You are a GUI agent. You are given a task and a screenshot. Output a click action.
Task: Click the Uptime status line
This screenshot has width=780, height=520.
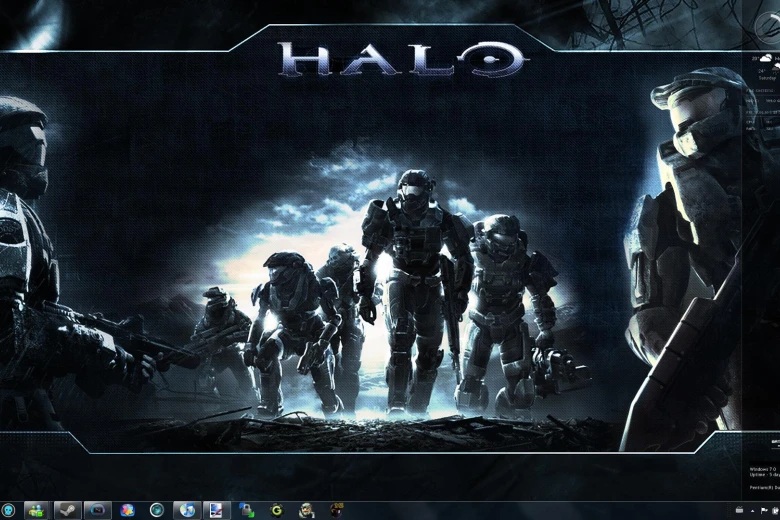click(765, 475)
